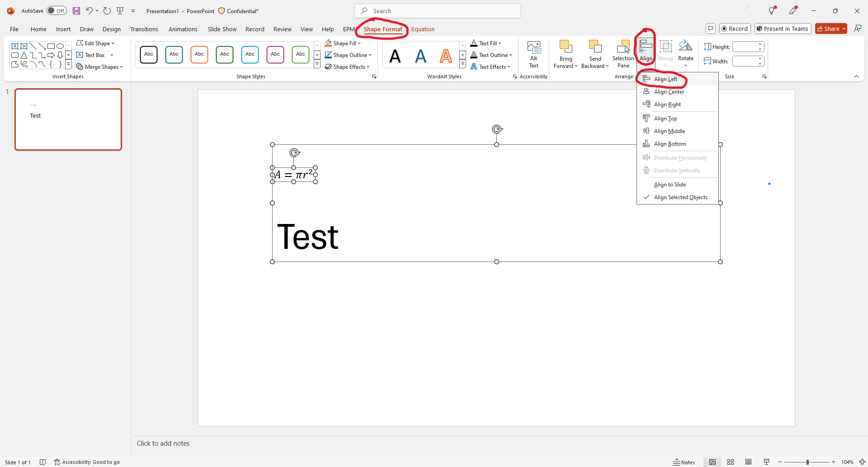Click the Redo icon

(107, 11)
